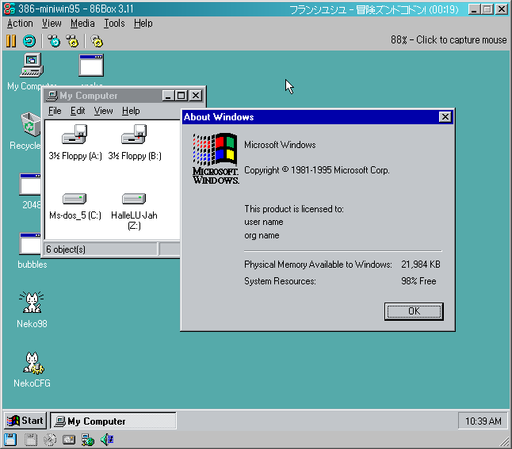Select Ms-dos_5 (C:) drive icon

tap(75, 199)
